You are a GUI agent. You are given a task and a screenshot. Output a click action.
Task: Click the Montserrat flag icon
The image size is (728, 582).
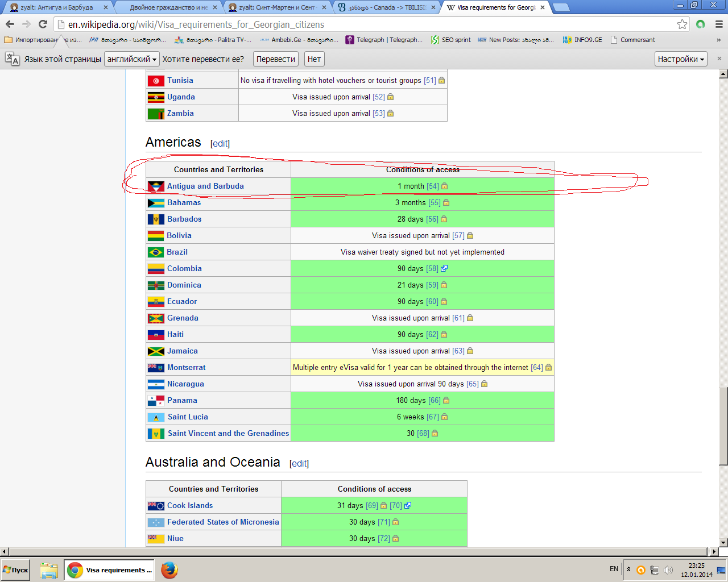pos(156,368)
